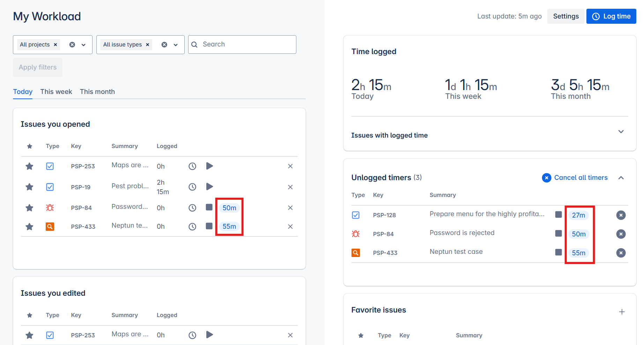Switch to the This week tab
Viewport: 644px width, 345px height.
[56, 91]
